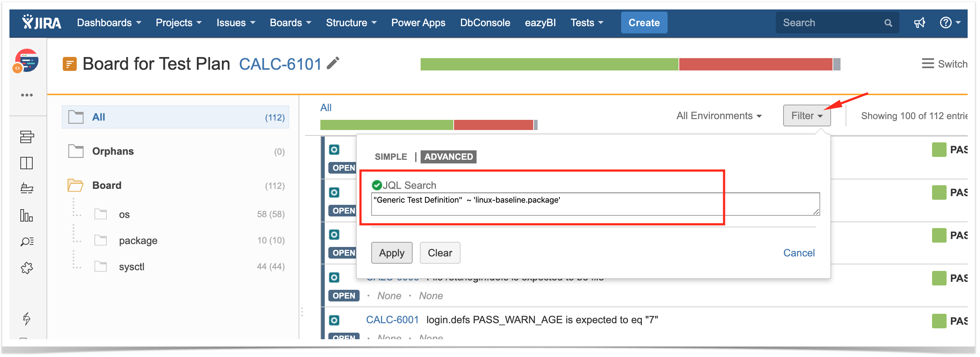Click the header overall progress bar
Image resolution: width=980 pixels, height=357 pixels.
630,64
